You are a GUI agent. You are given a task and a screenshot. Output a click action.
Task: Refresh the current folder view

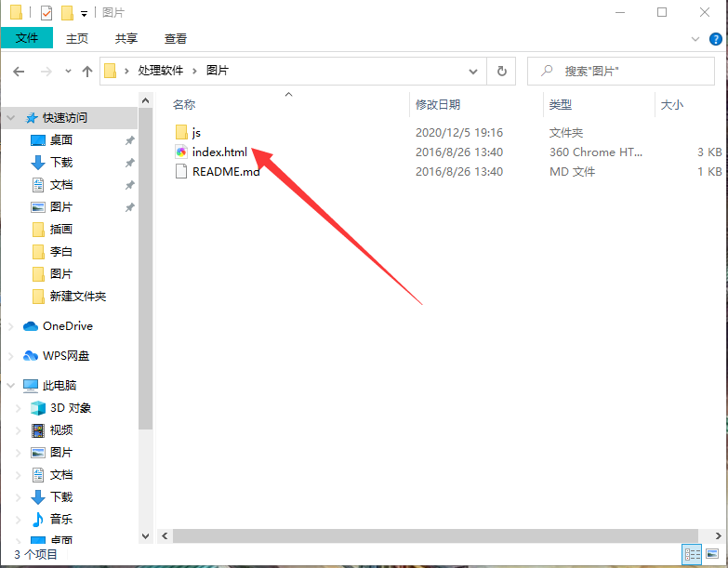pyautogui.click(x=502, y=71)
